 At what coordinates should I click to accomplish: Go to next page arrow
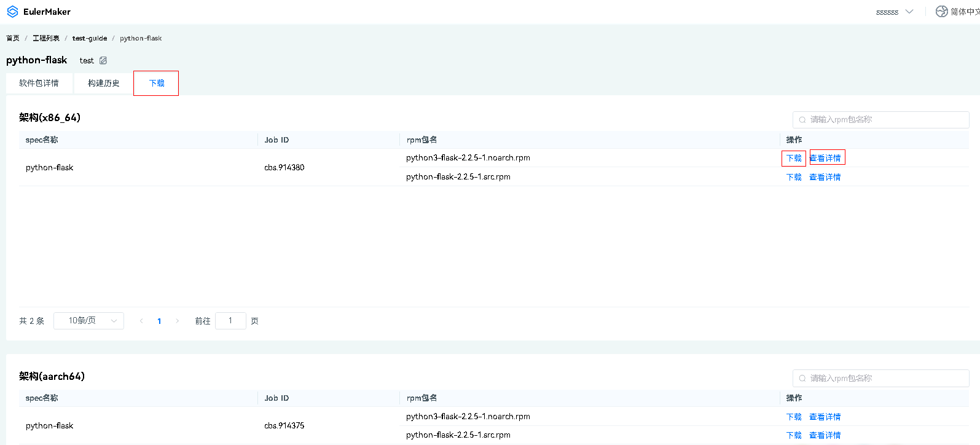click(178, 321)
